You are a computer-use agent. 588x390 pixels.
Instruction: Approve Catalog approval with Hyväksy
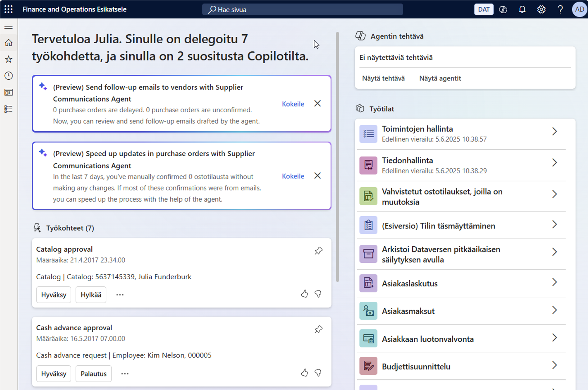pos(54,295)
